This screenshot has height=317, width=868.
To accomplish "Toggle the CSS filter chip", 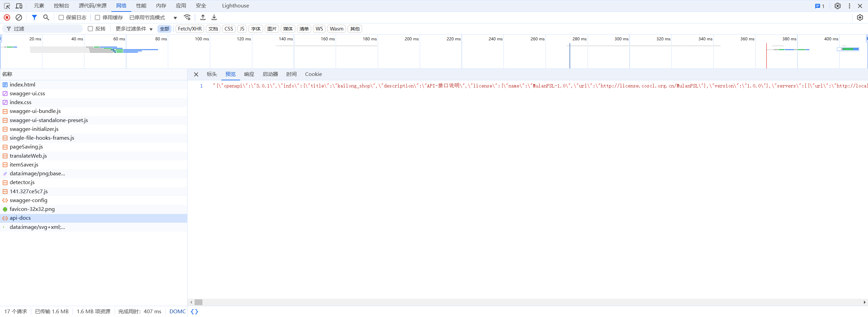I will [x=229, y=29].
